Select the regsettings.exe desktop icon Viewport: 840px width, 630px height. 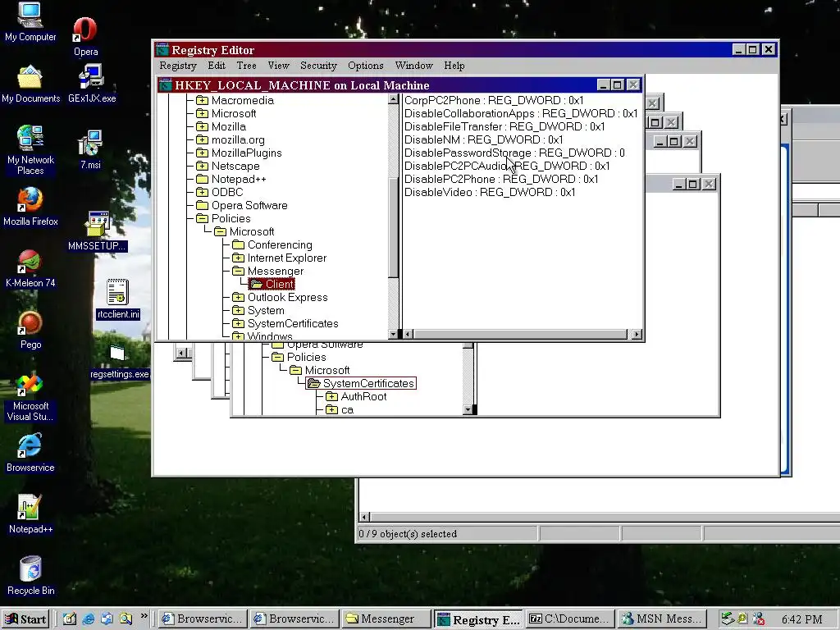(x=119, y=362)
